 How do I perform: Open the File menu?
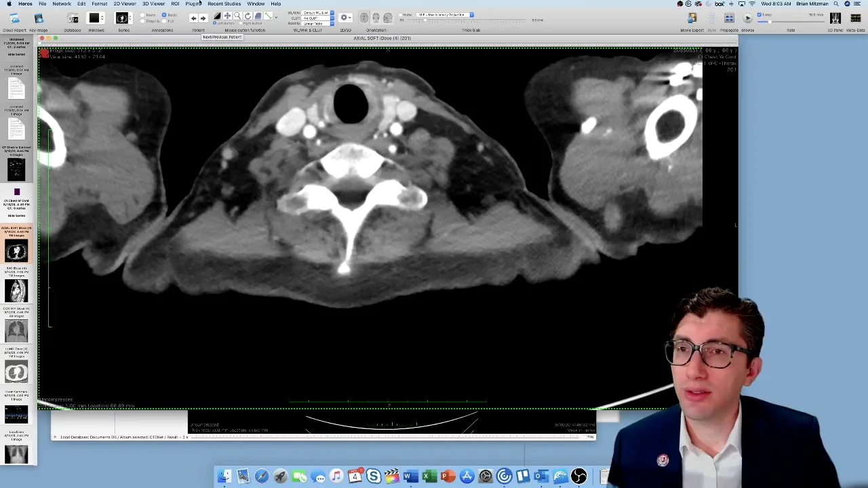click(42, 3)
